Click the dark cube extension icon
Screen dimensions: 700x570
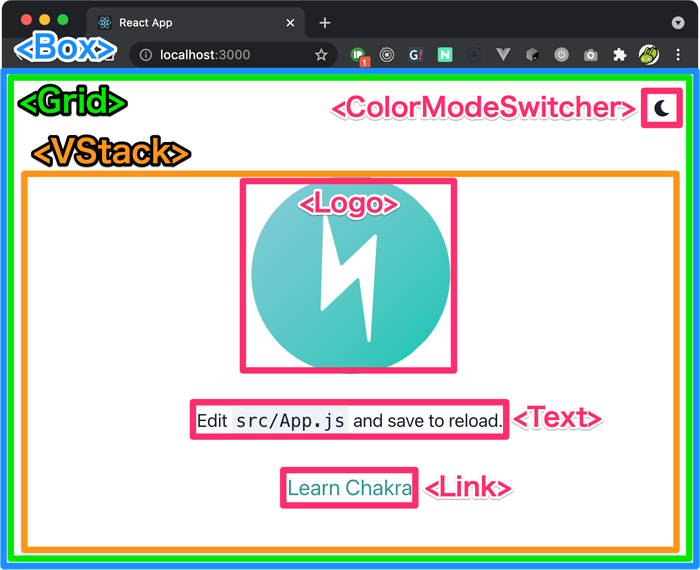pos(532,55)
